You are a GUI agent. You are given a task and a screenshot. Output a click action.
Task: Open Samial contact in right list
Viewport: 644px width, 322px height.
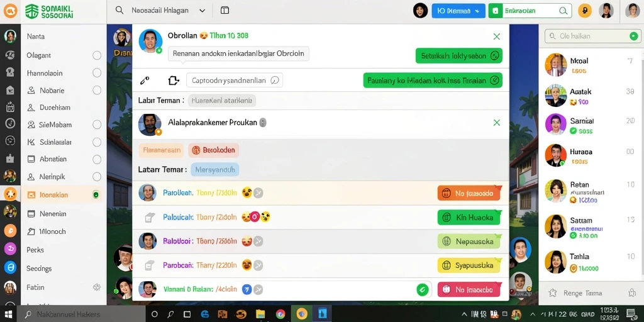[590, 125]
